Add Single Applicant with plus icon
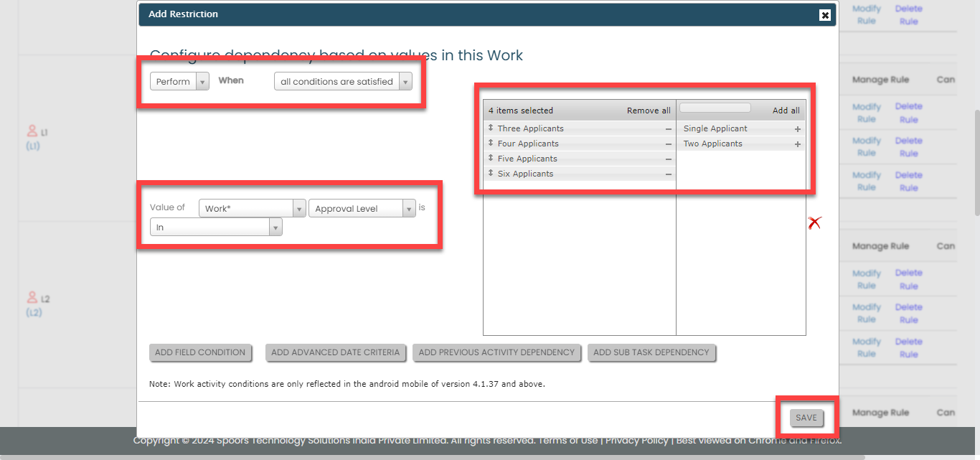 tap(797, 129)
